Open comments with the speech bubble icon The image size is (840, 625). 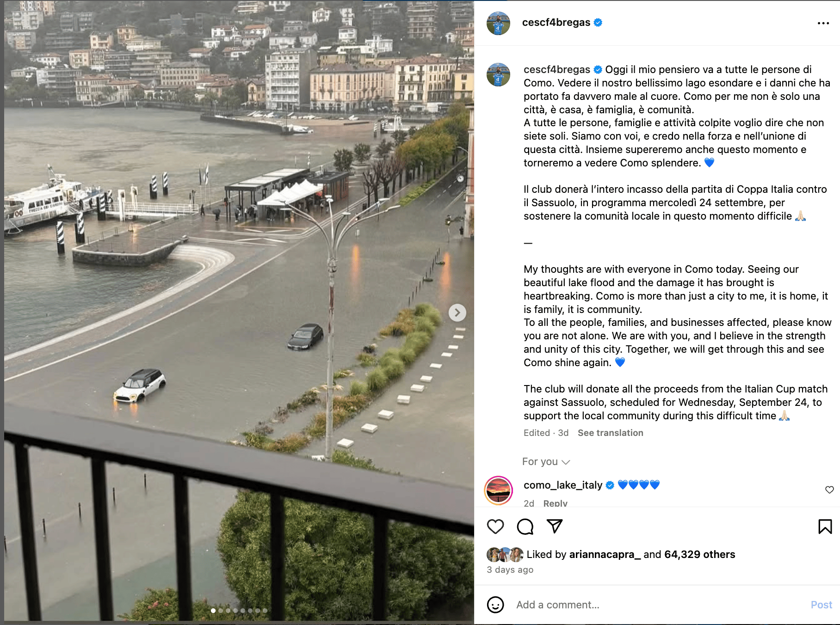525,527
